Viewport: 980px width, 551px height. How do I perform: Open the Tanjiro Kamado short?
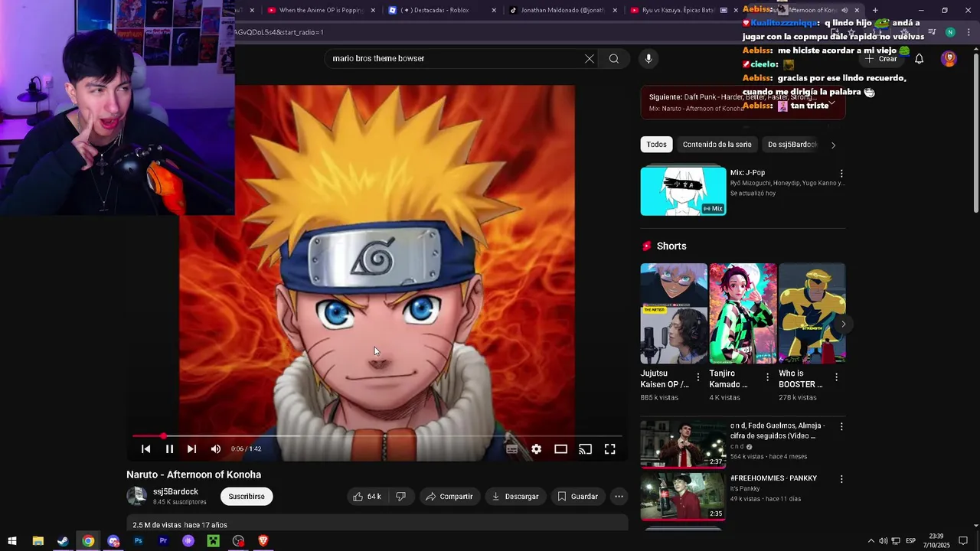743,313
